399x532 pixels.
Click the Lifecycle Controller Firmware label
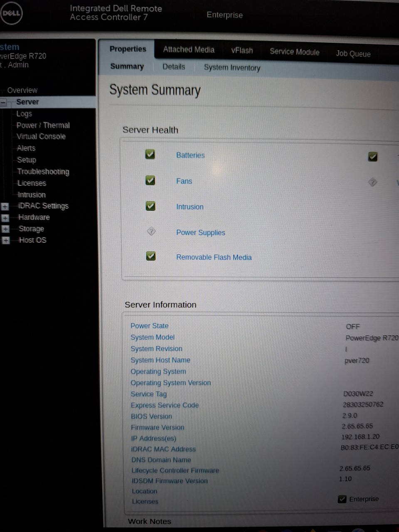[175, 470]
